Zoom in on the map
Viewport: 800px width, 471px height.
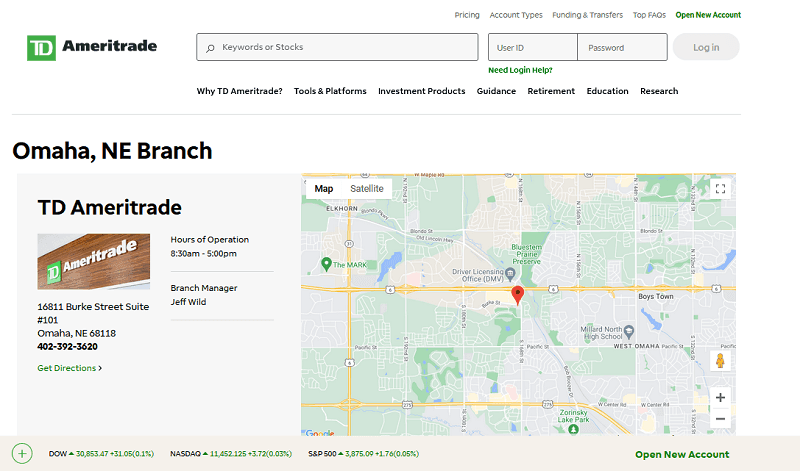coord(720,398)
